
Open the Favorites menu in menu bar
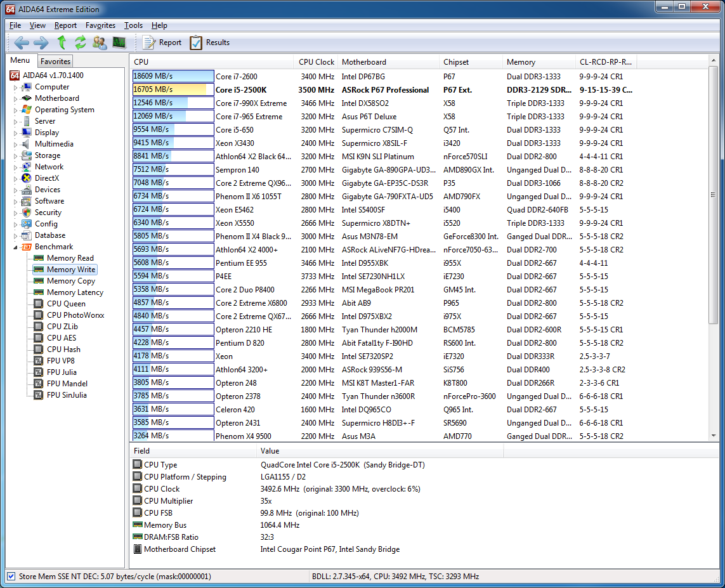tap(100, 25)
